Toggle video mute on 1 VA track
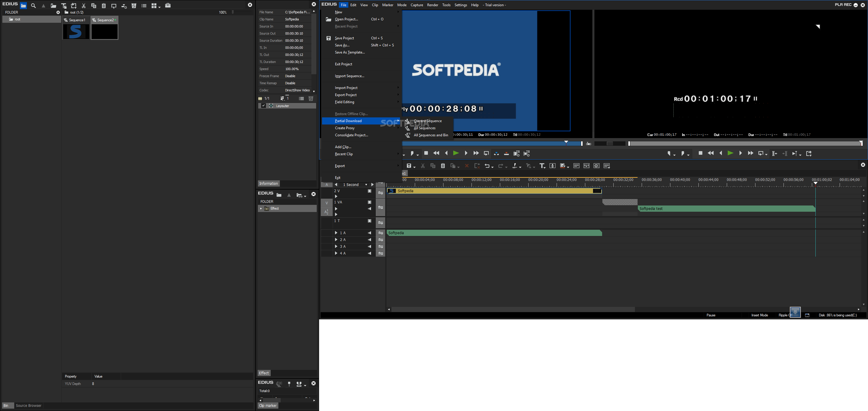The image size is (868, 411). click(370, 202)
